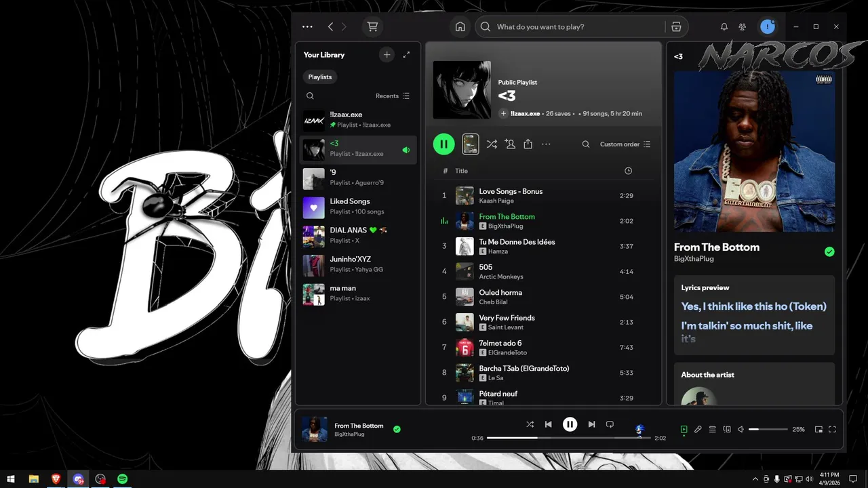Share the <3 playlist
The height and width of the screenshot is (488, 868).
(x=528, y=144)
